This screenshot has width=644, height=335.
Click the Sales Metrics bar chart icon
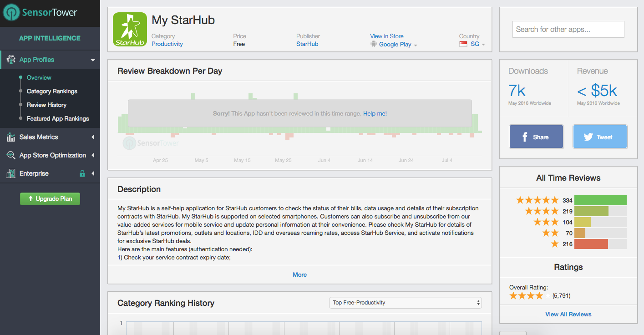click(11, 137)
